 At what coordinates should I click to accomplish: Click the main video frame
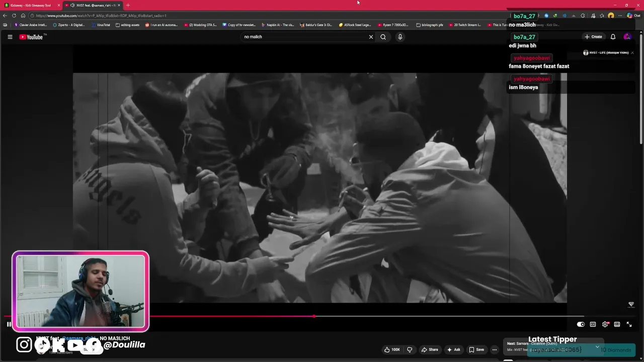pyautogui.click(x=320, y=188)
